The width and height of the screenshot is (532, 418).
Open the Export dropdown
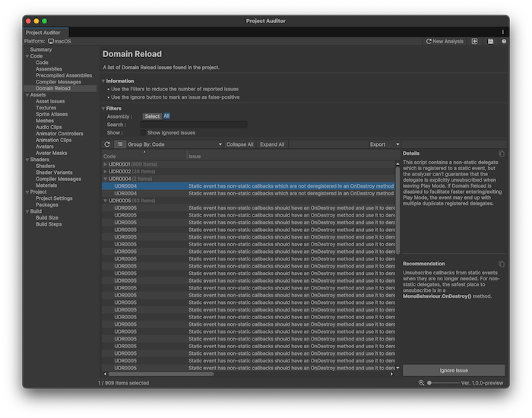point(384,144)
